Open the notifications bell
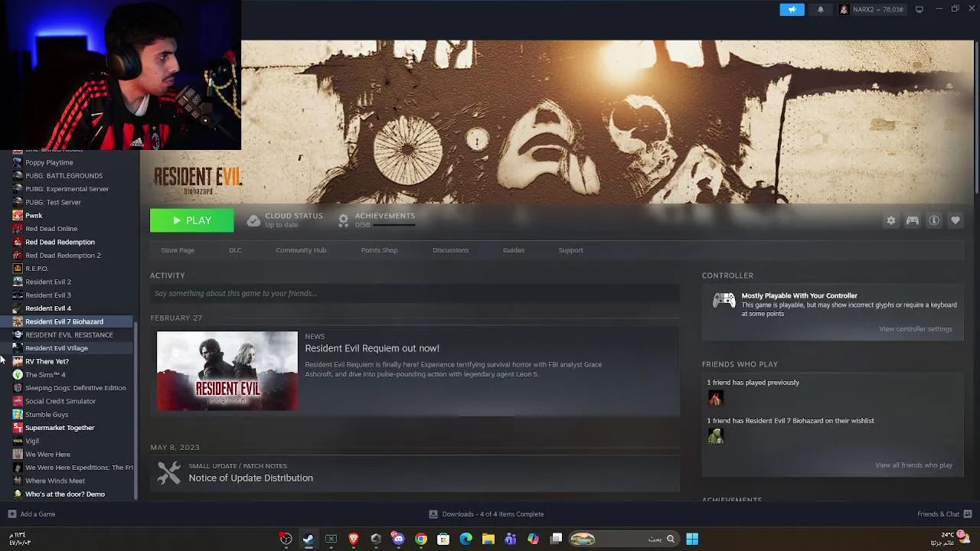This screenshot has height=551, width=980. pos(821,9)
